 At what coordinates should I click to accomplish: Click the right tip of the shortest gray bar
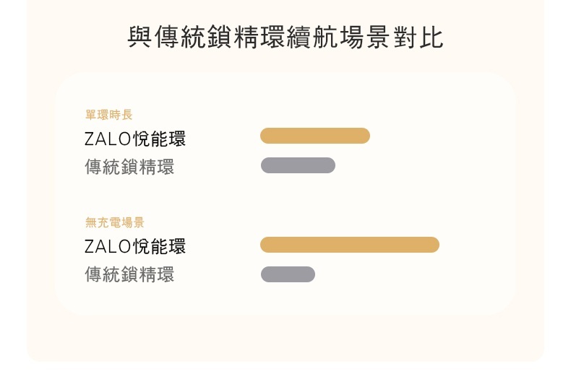pyautogui.click(x=311, y=274)
